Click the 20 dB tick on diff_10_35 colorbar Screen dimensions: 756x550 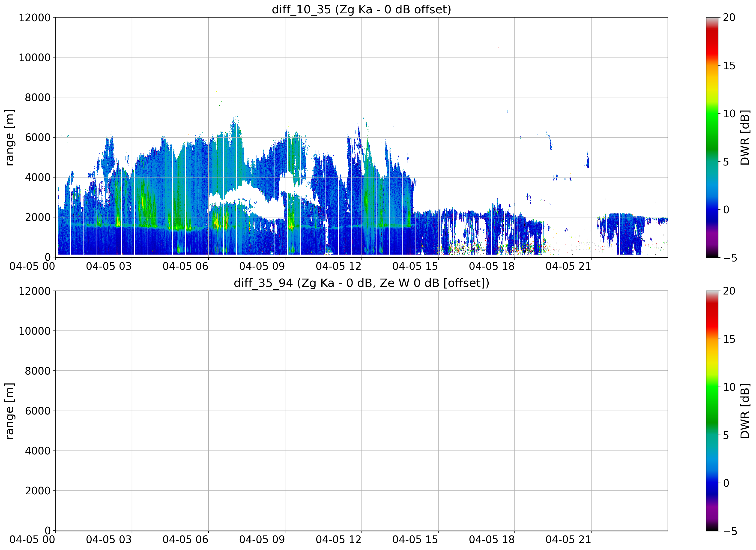[729, 17]
